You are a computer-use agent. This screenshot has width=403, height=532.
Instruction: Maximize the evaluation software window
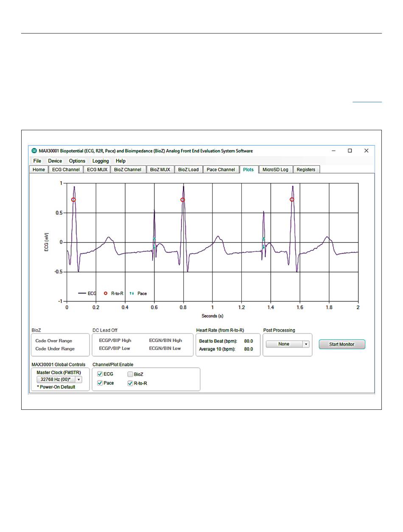pos(350,151)
